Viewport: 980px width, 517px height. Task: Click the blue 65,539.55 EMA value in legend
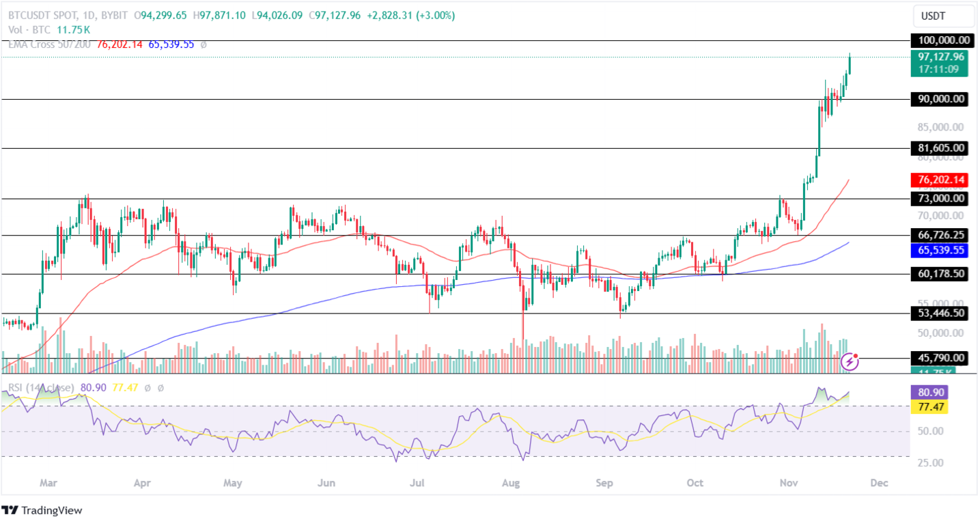(171, 44)
